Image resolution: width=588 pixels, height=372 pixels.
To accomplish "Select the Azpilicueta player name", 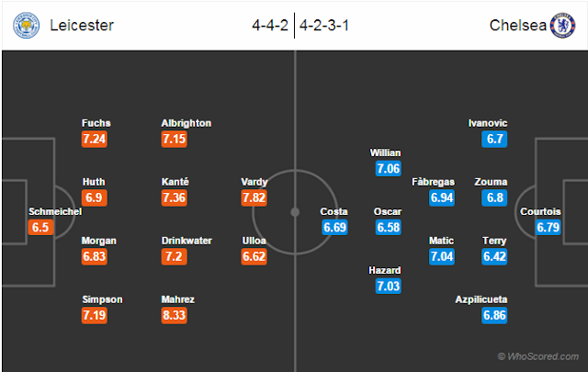I will pos(481,299).
